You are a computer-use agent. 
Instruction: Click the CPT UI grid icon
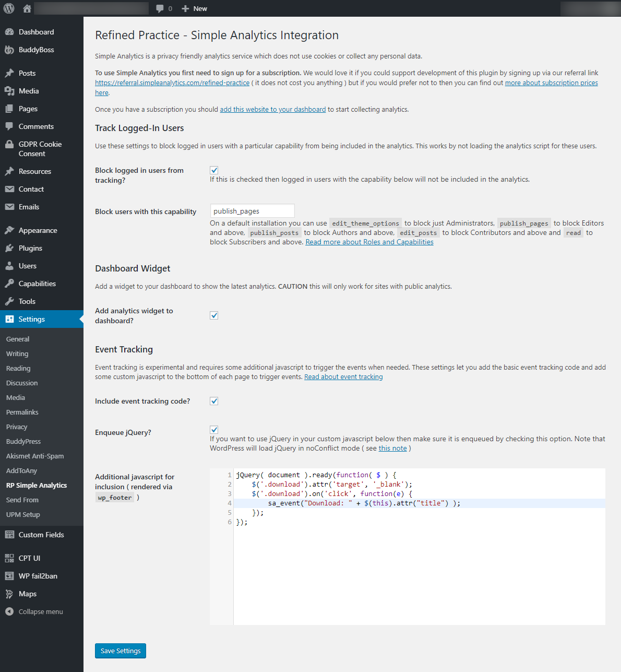pos(9,558)
